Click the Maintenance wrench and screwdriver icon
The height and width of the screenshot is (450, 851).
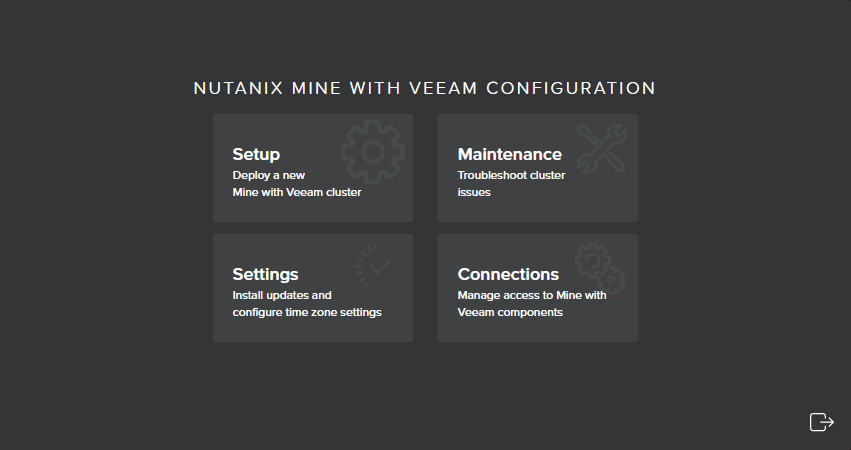tap(602, 149)
